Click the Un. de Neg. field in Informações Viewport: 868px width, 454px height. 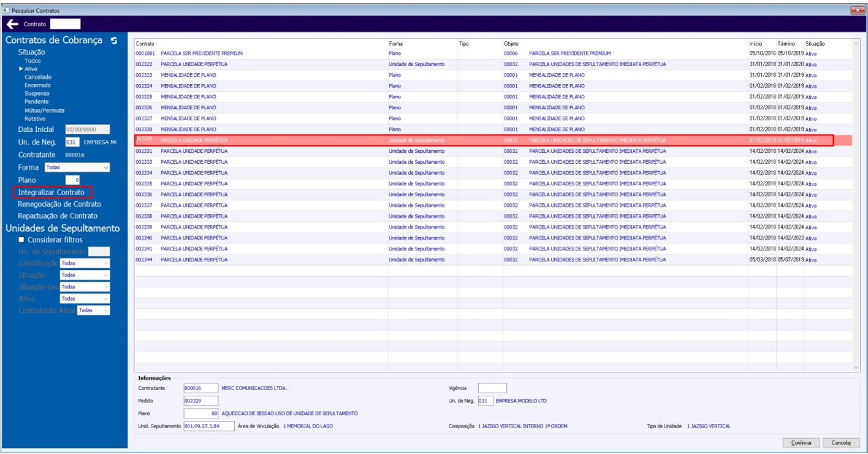485,401
